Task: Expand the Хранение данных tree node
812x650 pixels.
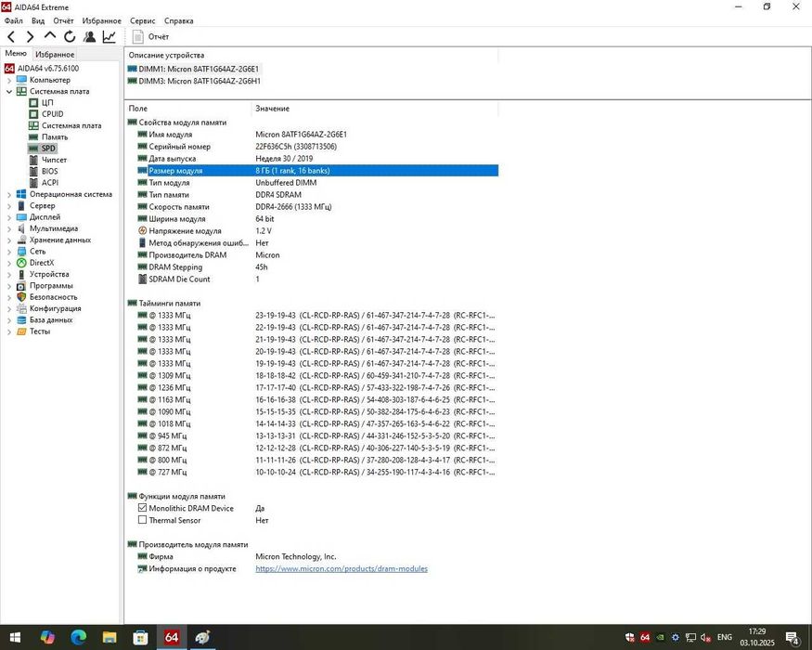Action: pyautogui.click(x=8, y=240)
